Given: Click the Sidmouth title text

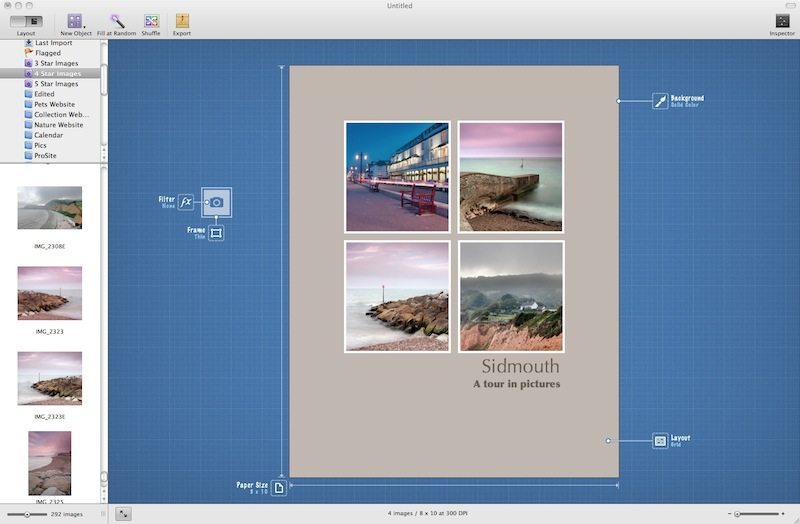Looking at the screenshot, I should point(520,366).
